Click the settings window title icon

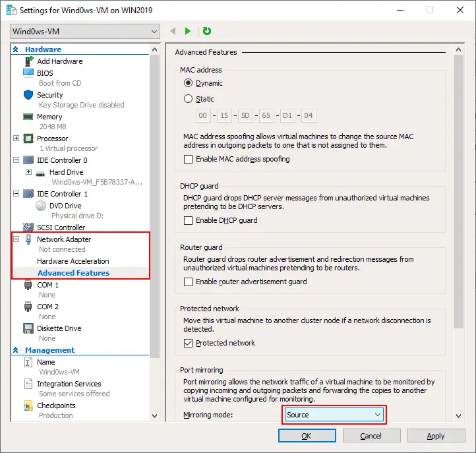click(x=11, y=10)
